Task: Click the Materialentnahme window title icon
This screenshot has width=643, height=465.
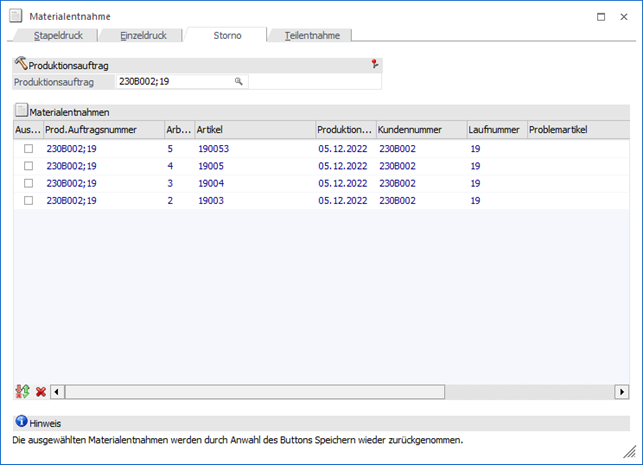Action: pos(15,16)
